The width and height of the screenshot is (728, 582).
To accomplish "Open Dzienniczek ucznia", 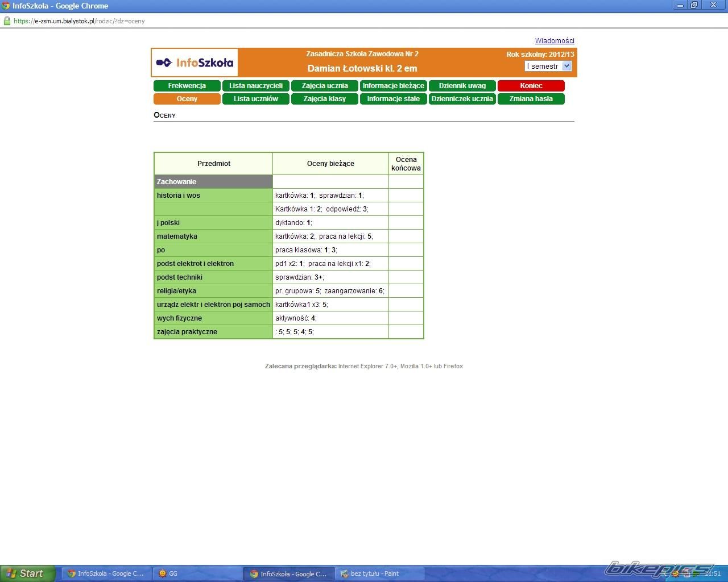I will click(462, 99).
